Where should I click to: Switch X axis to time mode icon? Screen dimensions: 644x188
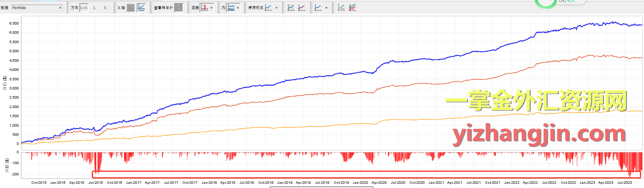click(x=142, y=8)
